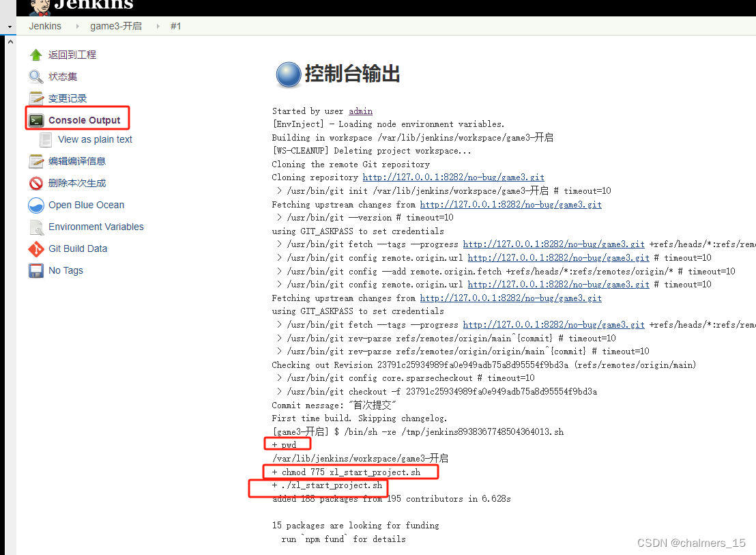Click the document icon beside View as plain text
This screenshot has height=555, width=756.
tap(46, 140)
